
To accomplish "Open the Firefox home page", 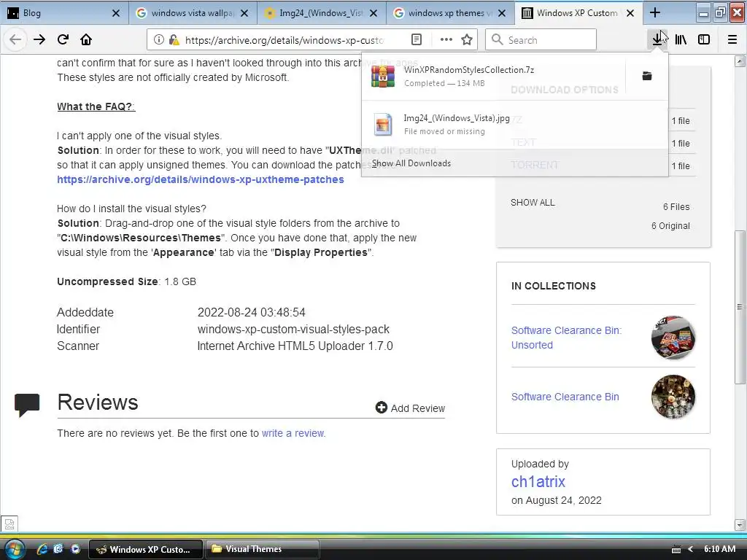I will click(86, 39).
